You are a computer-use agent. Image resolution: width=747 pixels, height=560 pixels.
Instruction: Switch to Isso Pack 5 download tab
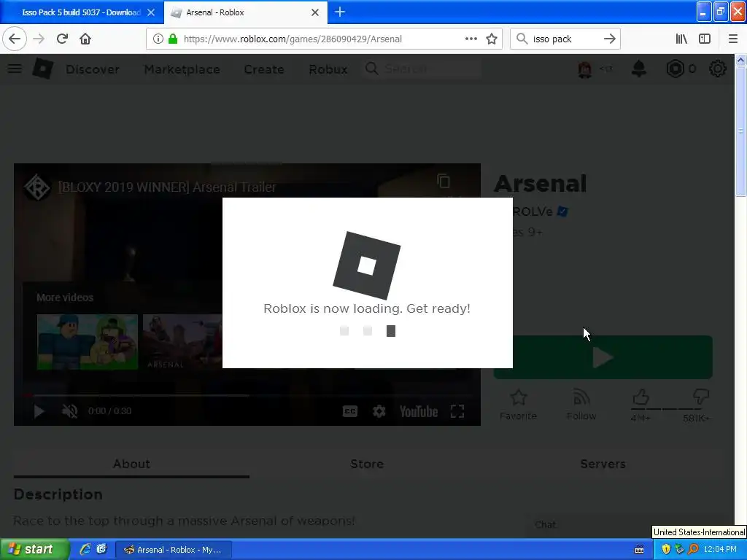(x=82, y=12)
